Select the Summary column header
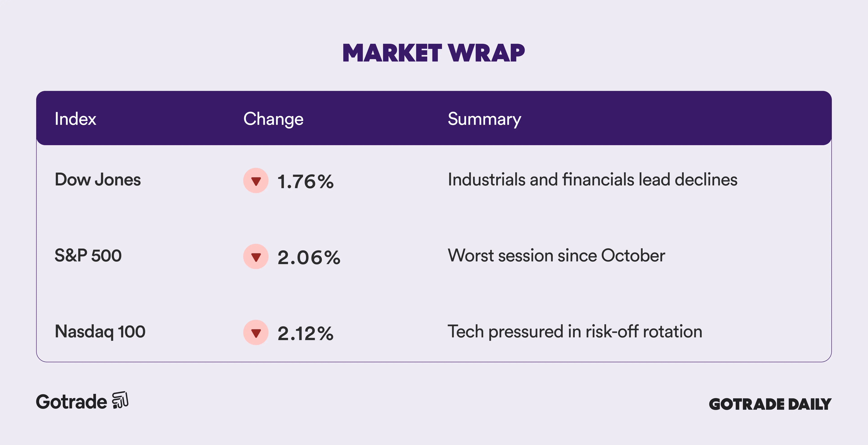This screenshot has height=445, width=868. 484,119
